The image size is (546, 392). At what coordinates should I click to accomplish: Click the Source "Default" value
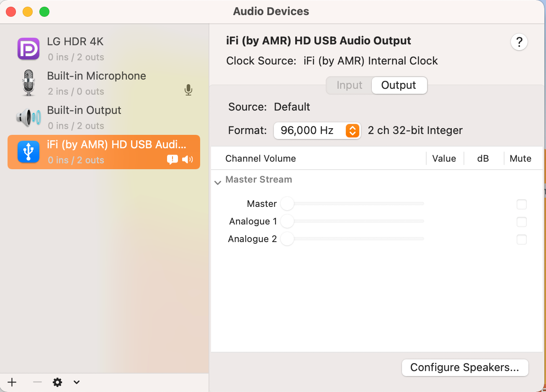292,107
